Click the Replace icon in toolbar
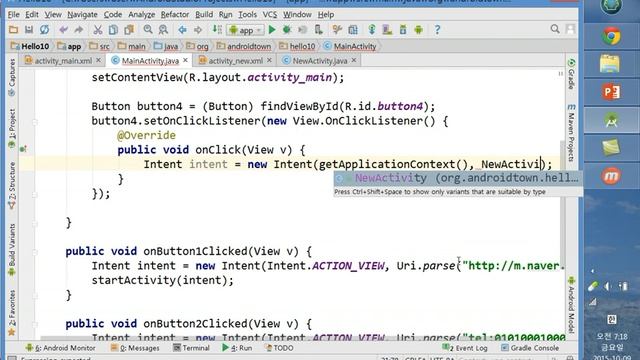 (x=163, y=30)
